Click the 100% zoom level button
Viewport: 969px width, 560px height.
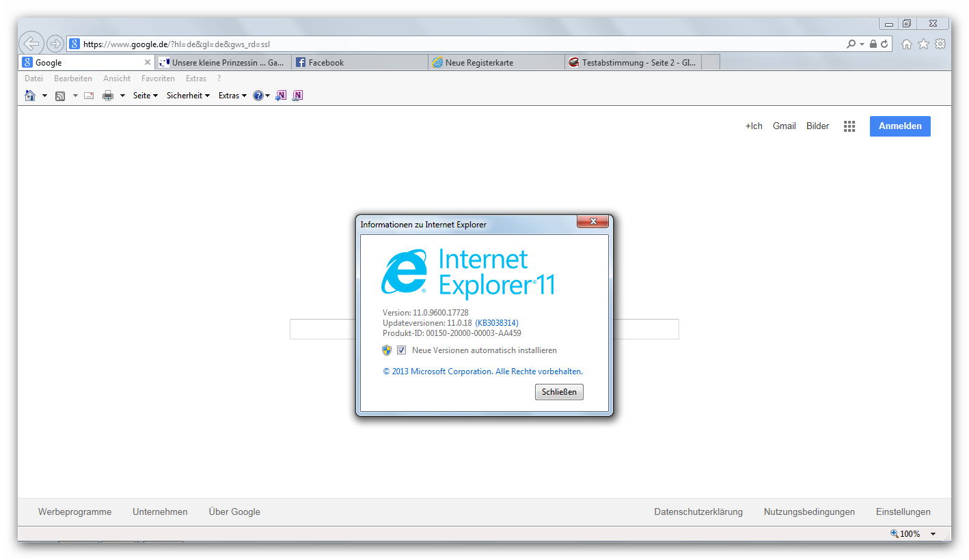[906, 534]
